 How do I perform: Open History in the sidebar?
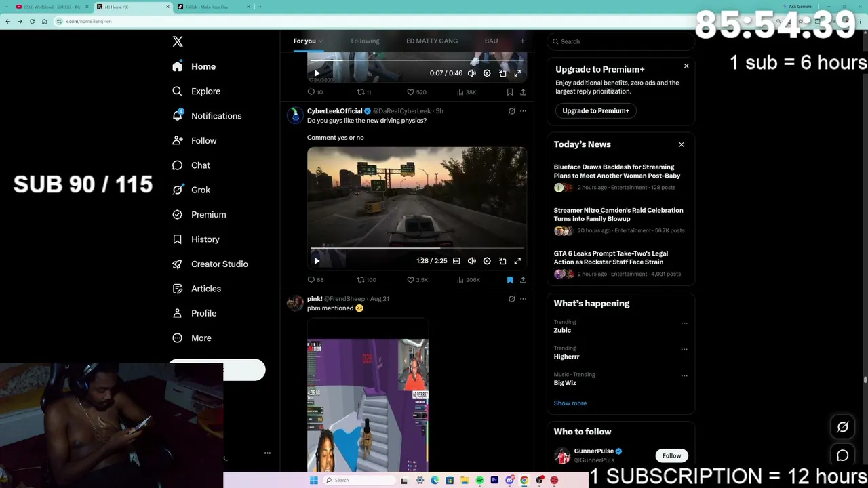tap(195, 239)
